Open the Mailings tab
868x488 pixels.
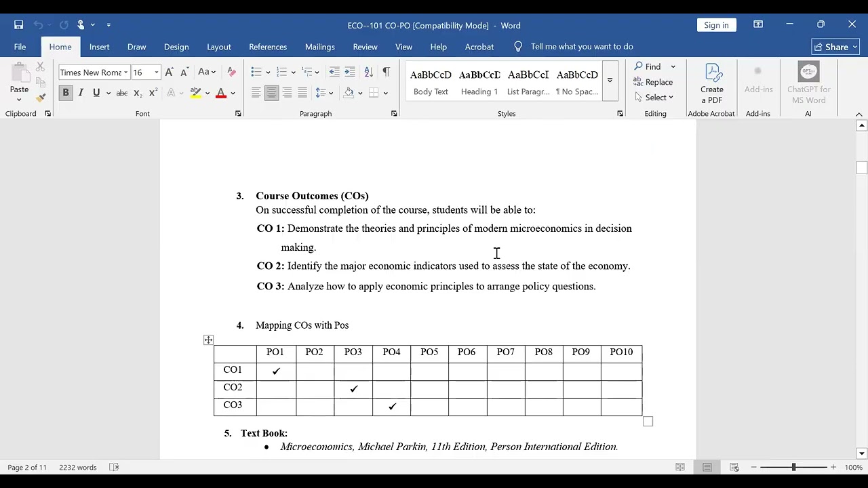(320, 47)
